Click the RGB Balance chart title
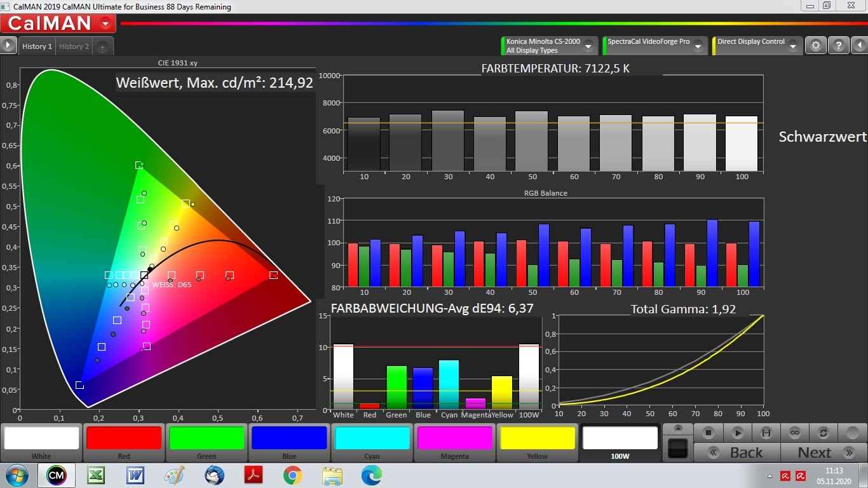This screenshot has width=868, height=488. (545, 193)
